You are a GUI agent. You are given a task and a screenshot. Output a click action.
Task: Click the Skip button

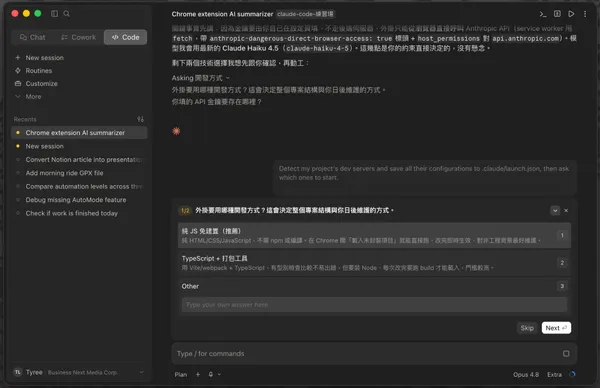coord(527,328)
